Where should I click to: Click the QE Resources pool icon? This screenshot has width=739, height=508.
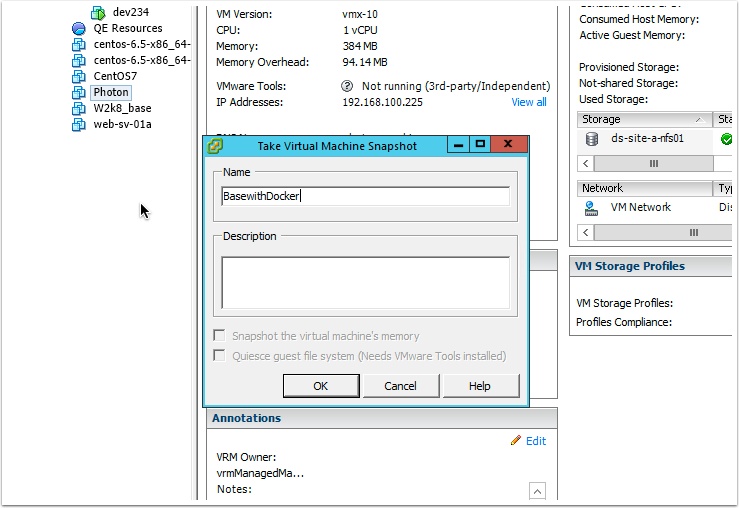[78, 29]
